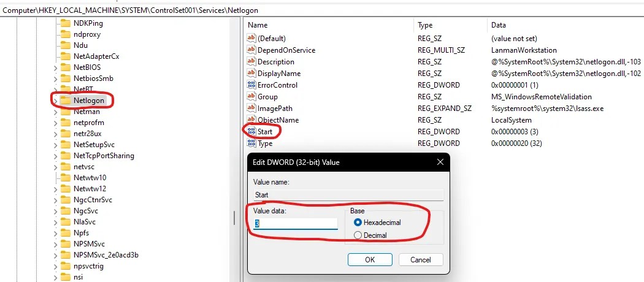Expand the NetTcpPortSharing tree node
The width and height of the screenshot is (644, 282).
tap(55, 156)
